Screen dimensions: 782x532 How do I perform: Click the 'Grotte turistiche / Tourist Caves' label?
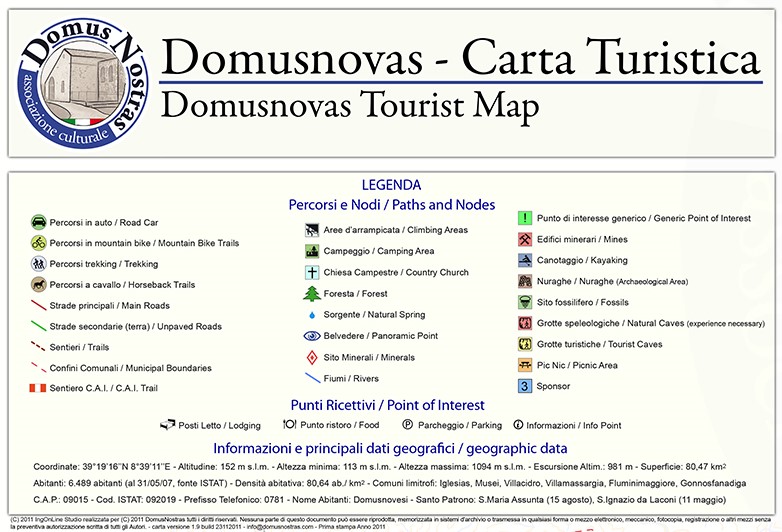point(599,344)
